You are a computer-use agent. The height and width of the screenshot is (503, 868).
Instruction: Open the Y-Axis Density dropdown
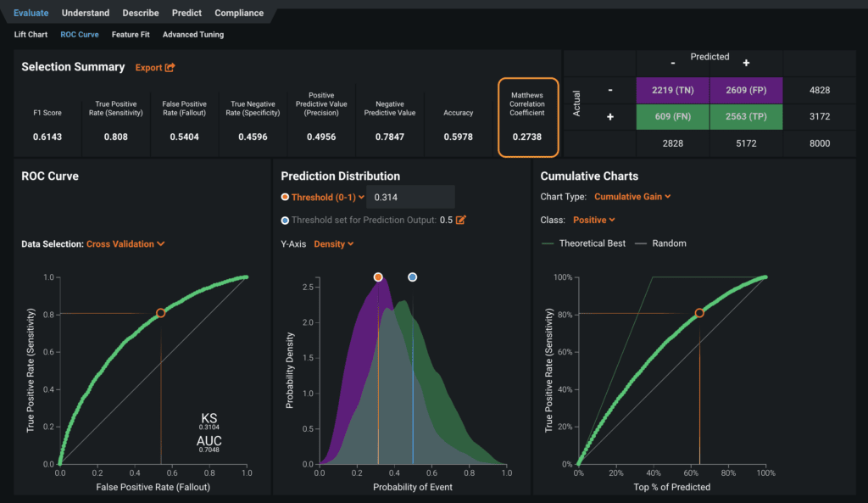pyautogui.click(x=334, y=243)
